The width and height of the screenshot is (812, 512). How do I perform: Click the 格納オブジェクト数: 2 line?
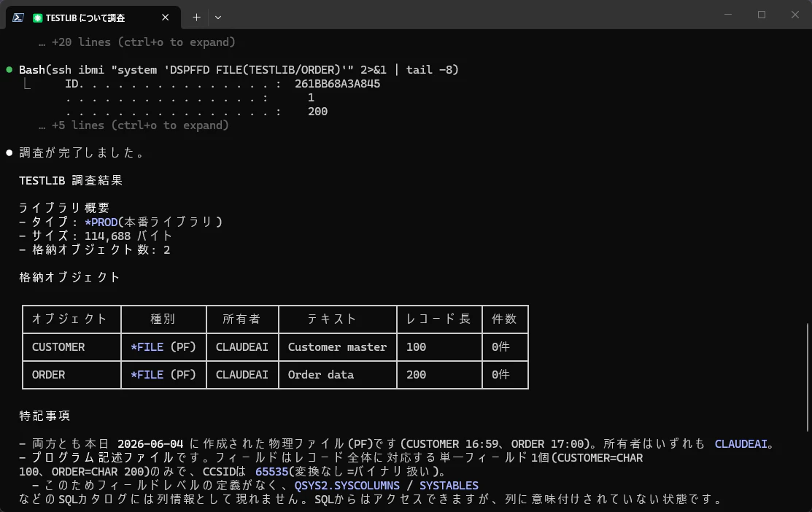[94, 249]
